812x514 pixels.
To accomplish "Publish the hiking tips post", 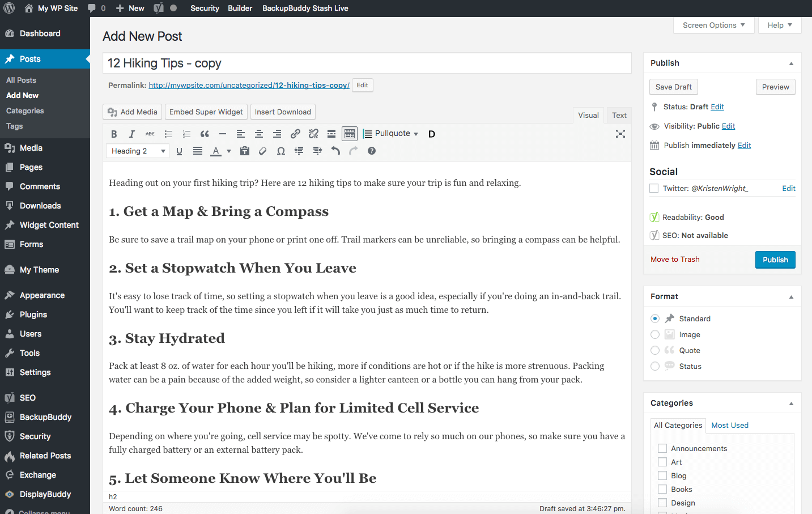I will [x=775, y=260].
